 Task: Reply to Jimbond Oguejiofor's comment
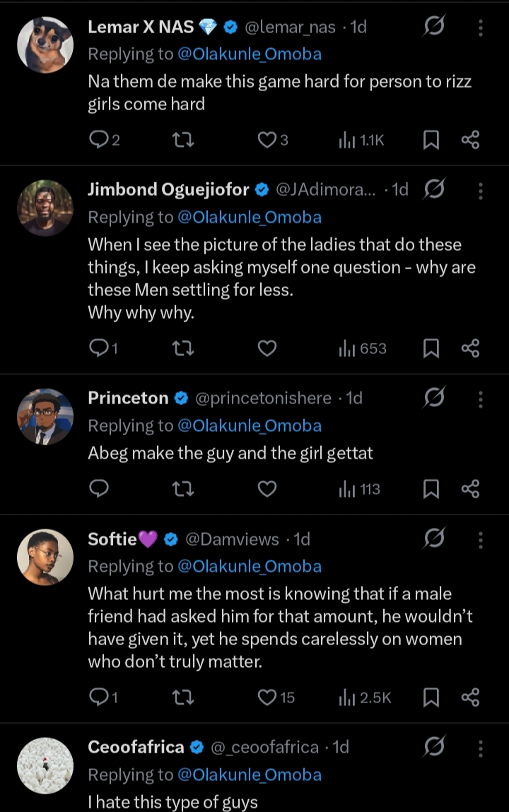pyautogui.click(x=100, y=348)
